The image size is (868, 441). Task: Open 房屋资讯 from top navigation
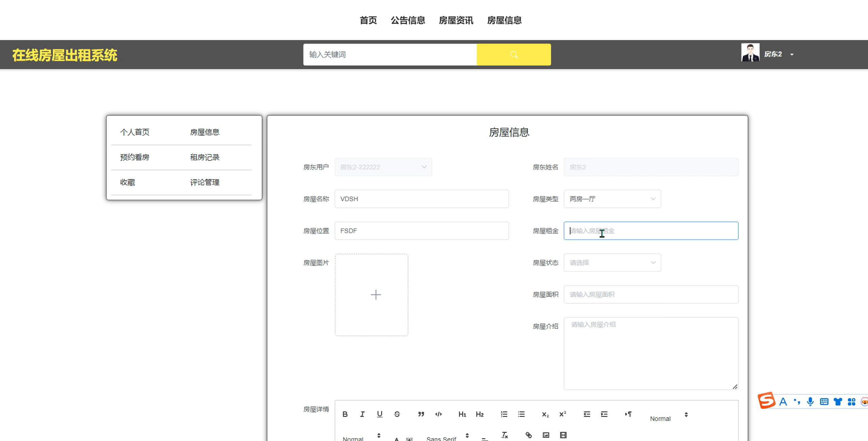456,20
